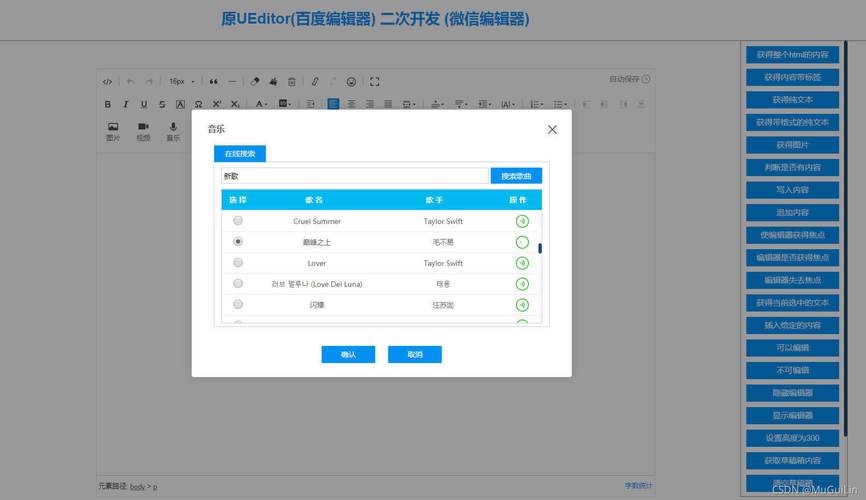The height and width of the screenshot is (500, 866).
Task: Click the justify alignment icon
Action: click(388, 104)
